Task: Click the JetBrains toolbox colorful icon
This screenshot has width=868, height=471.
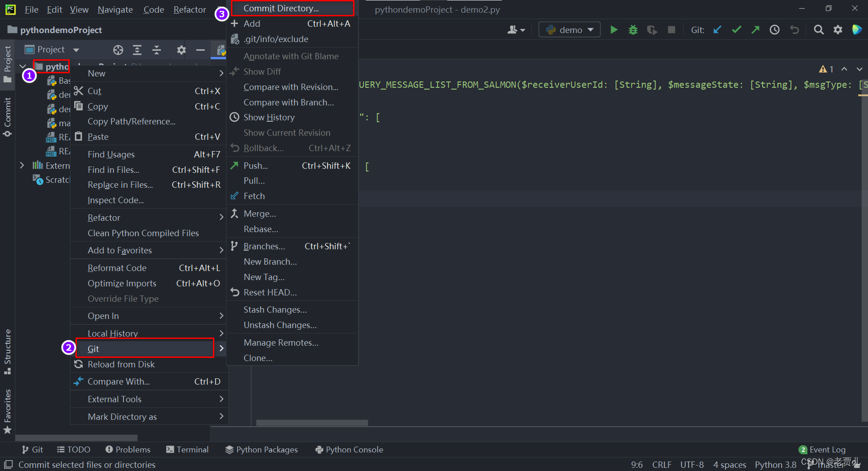Action: click(x=857, y=30)
